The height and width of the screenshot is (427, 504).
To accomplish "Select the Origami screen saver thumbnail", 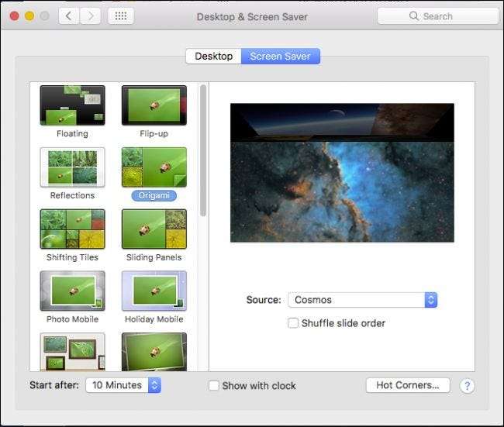I will click(x=154, y=167).
